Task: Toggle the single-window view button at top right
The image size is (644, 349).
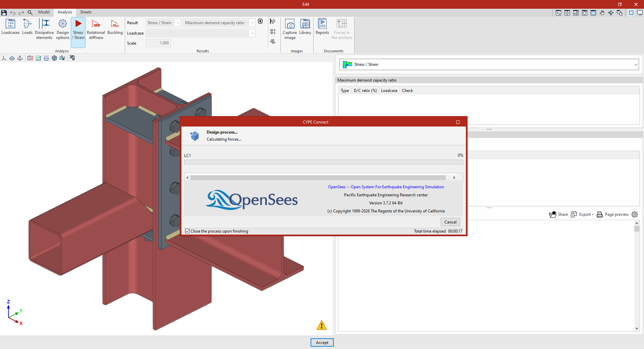Action: tap(631, 13)
